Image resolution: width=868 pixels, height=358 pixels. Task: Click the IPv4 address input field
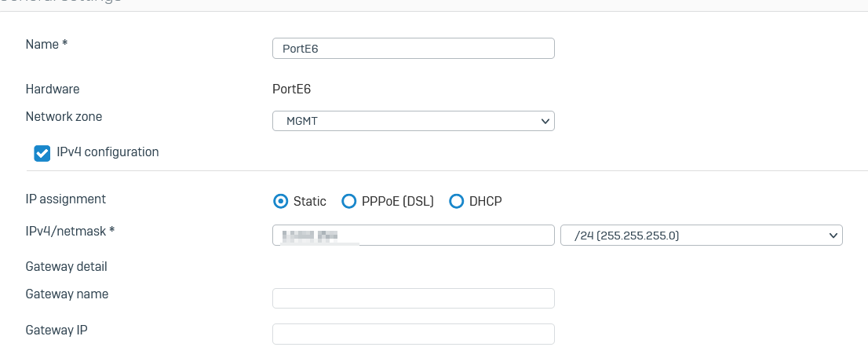(x=413, y=235)
